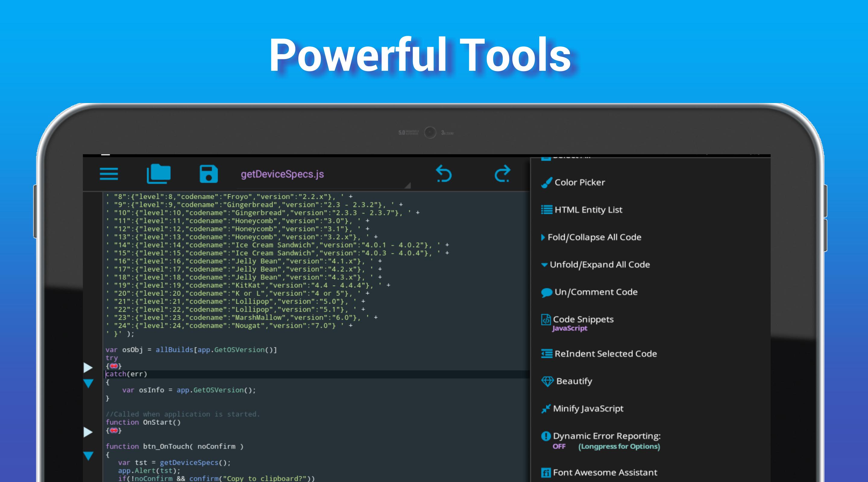Click the line with version "3.2.x"

point(242,237)
